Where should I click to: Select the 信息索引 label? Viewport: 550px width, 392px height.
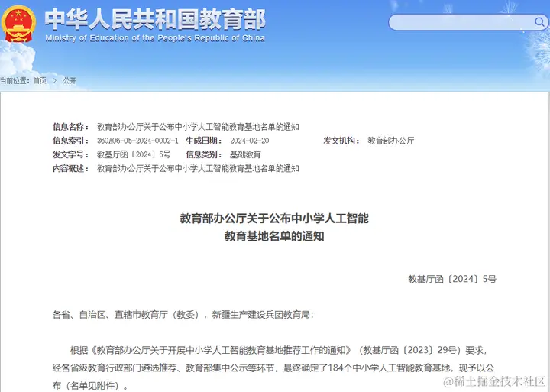[x=70, y=141]
